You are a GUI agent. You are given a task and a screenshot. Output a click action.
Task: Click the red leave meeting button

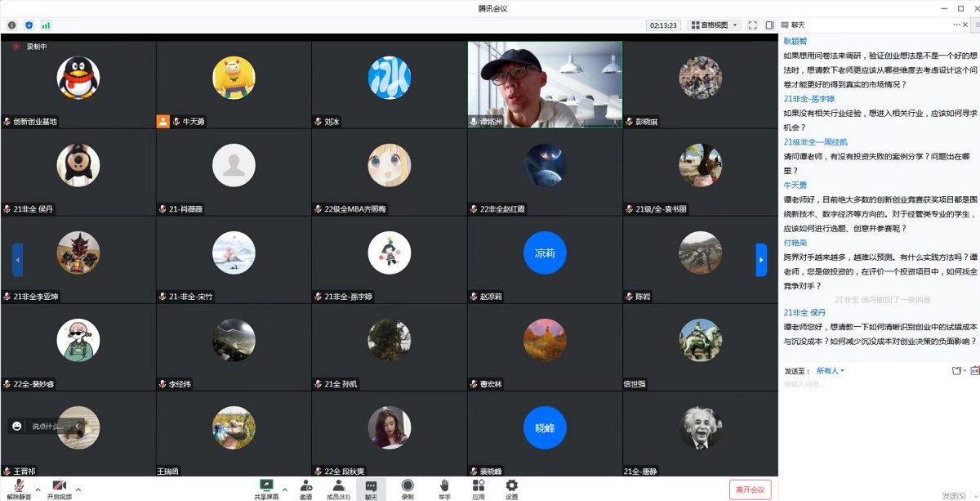pos(750,490)
